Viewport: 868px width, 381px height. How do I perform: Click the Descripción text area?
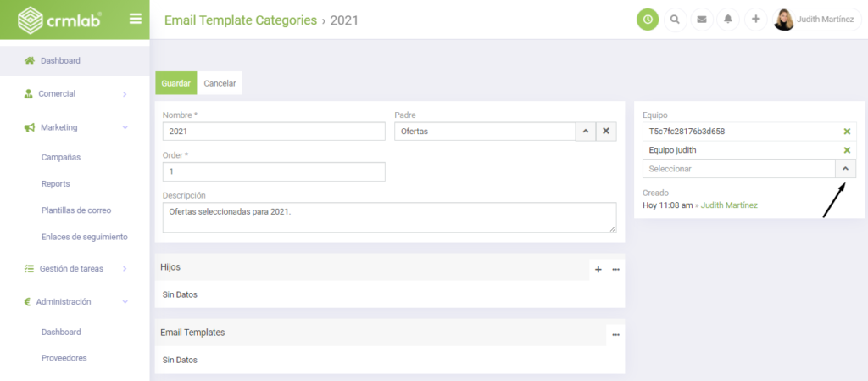(390, 217)
